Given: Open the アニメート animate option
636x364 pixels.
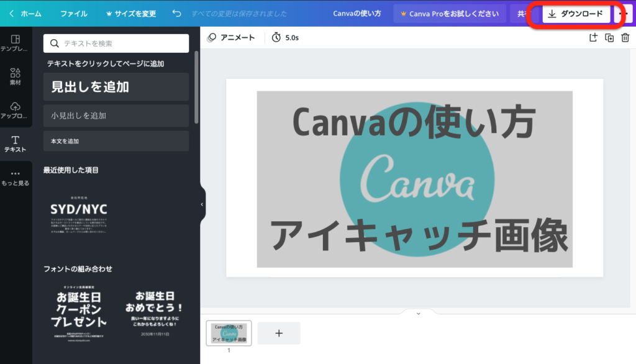Looking at the screenshot, I should tap(231, 38).
